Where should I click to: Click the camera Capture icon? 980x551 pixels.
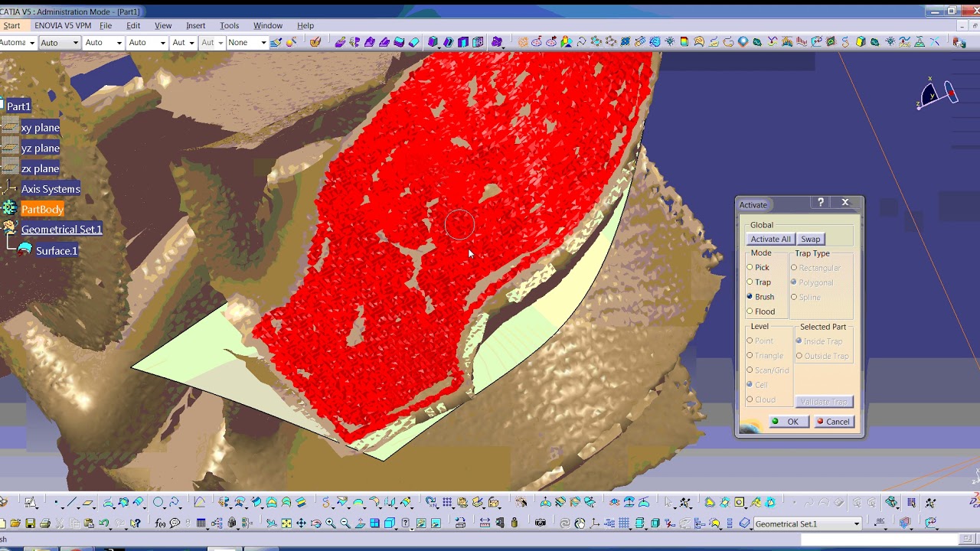click(541, 523)
